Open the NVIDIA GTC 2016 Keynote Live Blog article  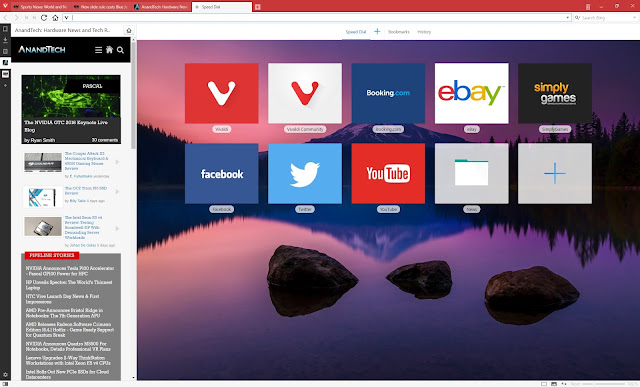(x=71, y=109)
